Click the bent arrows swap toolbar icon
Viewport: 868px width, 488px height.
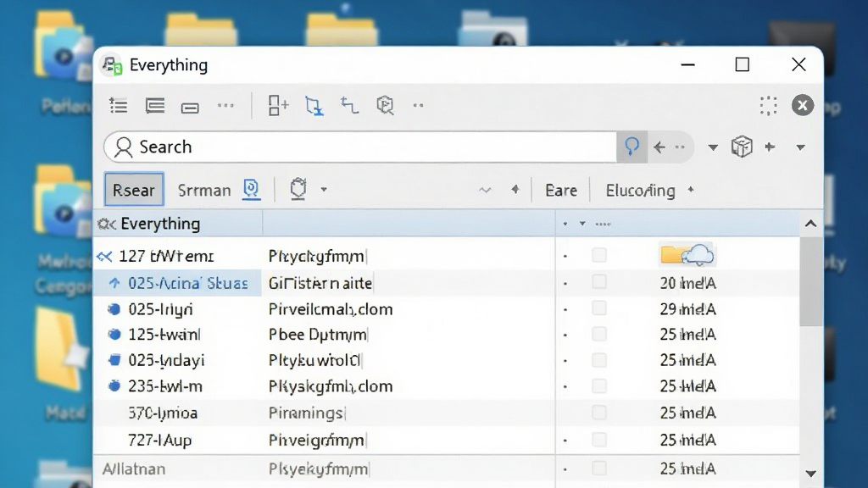pos(349,105)
